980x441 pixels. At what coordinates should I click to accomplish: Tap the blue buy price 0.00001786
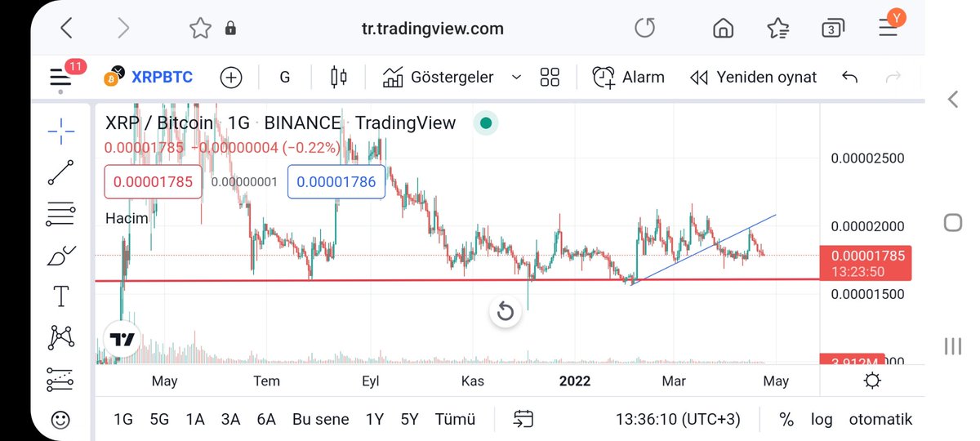click(x=336, y=182)
